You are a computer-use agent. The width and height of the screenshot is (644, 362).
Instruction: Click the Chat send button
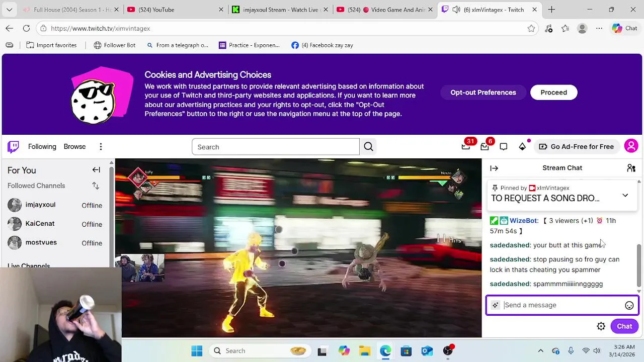point(624,326)
